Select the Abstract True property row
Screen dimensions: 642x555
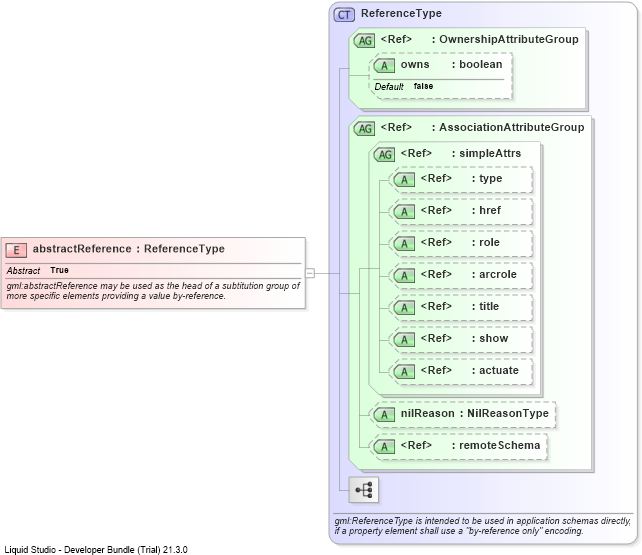(x=38, y=271)
